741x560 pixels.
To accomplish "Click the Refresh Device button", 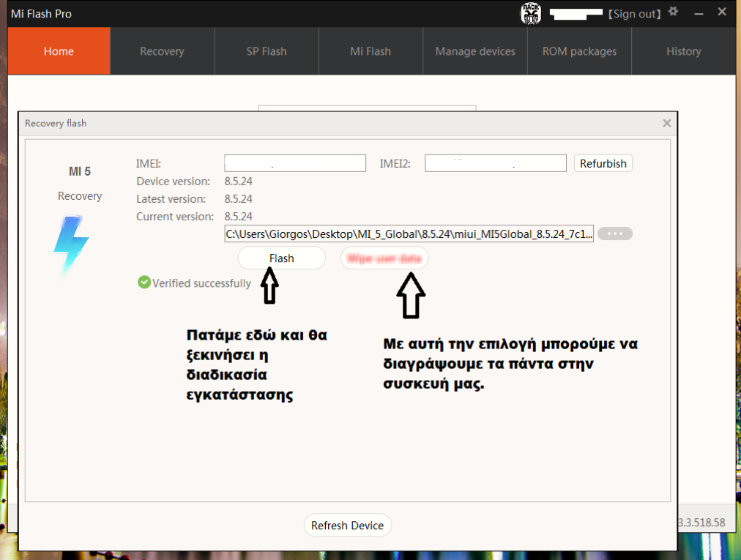I will tap(347, 525).
